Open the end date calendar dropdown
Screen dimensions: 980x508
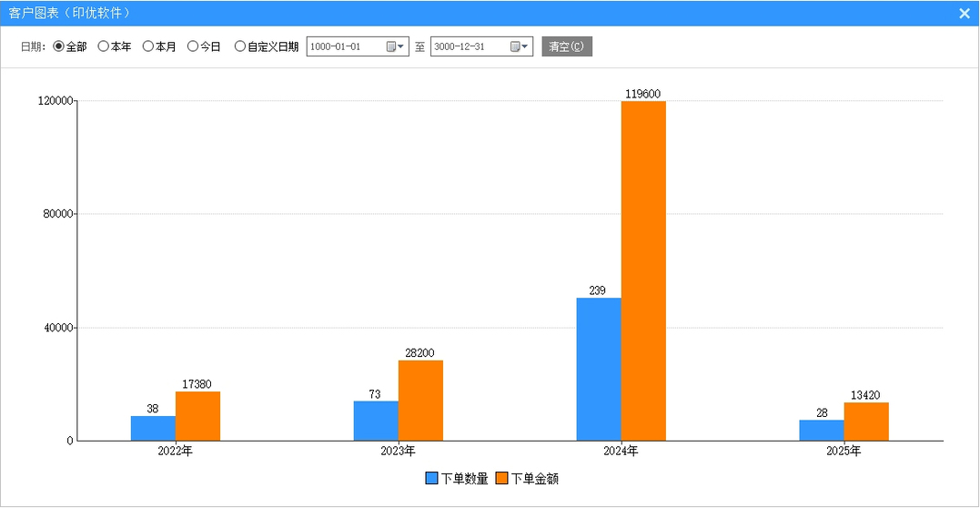(520, 46)
